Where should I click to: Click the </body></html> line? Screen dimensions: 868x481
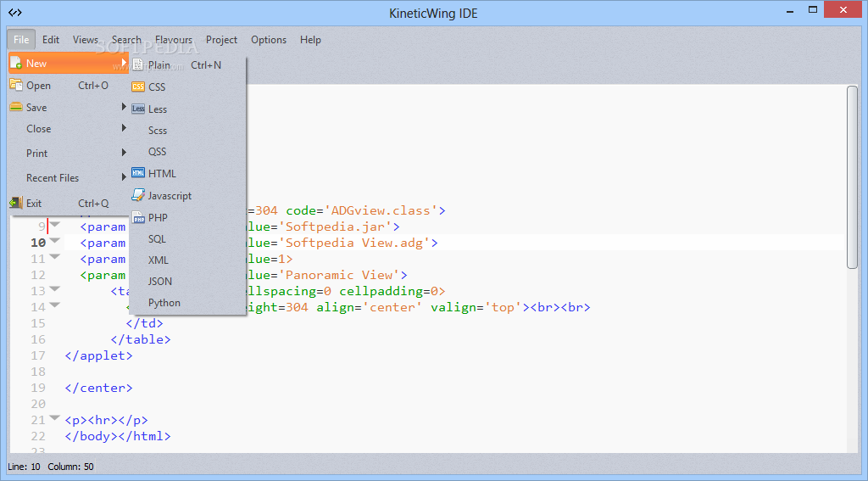(x=118, y=436)
